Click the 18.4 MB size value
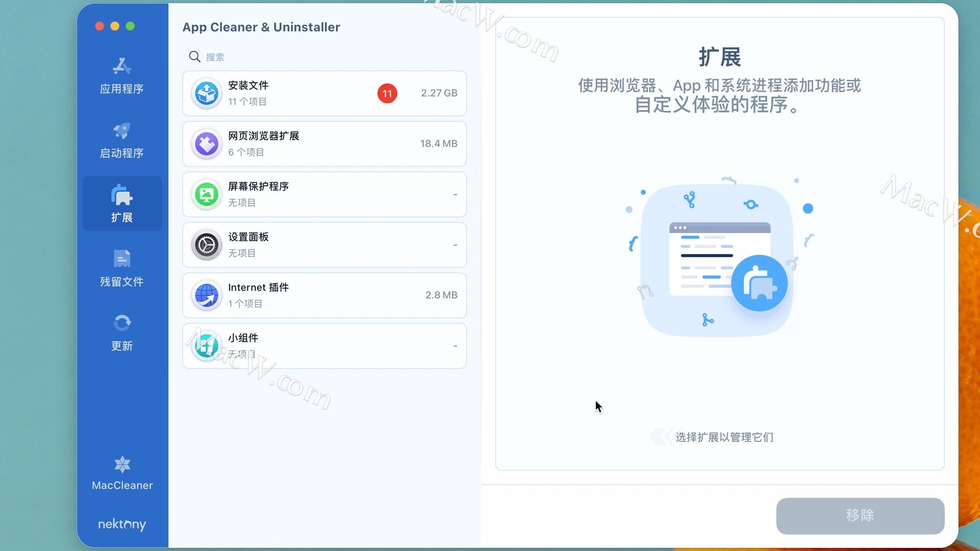The height and width of the screenshot is (551, 980). coord(438,143)
